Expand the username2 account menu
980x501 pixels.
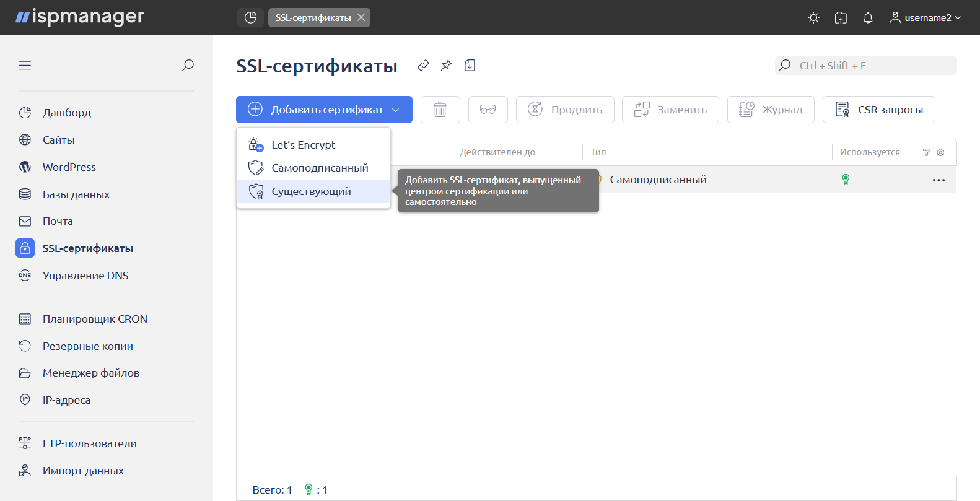(925, 18)
